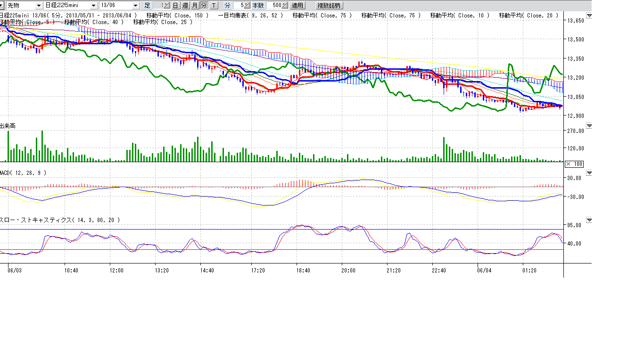
Task: Switch chart to 月 (monthly) bars
Action: point(195,6)
